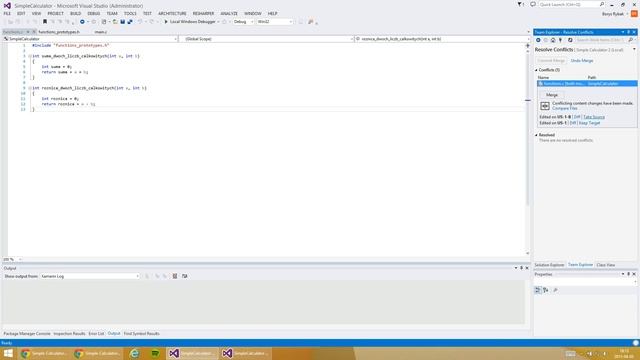Open the Win32 platform dropdown
Image resolution: width=640 pixels, height=360 pixels.
(275, 22)
